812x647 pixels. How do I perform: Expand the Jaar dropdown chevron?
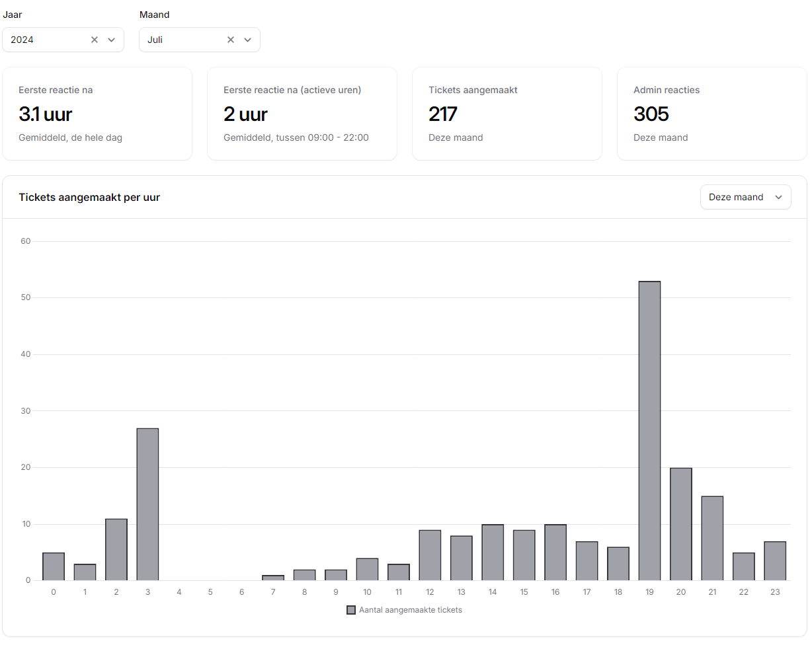(112, 40)
